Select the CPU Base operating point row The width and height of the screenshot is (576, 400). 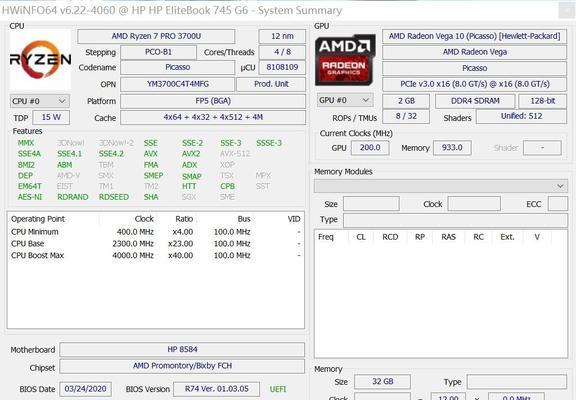point(156,244)
